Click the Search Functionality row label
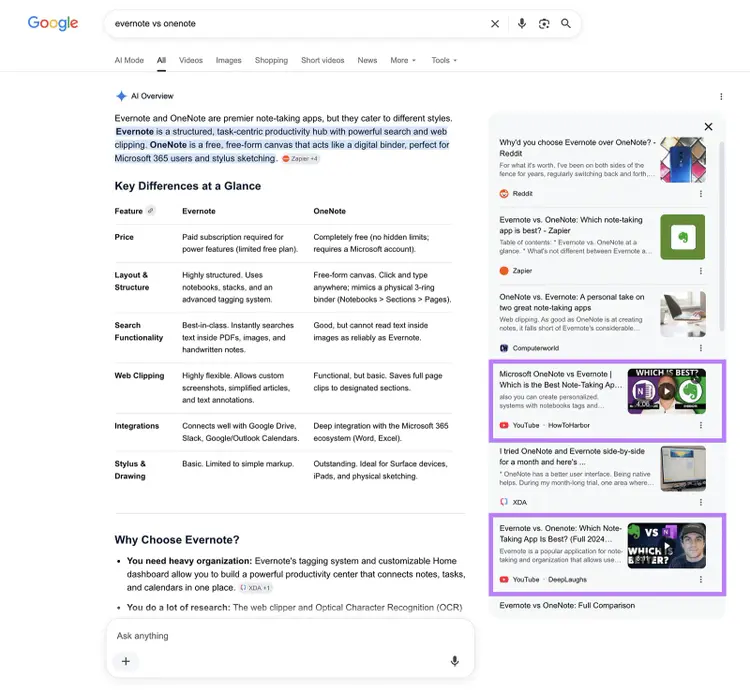The height and width of the screenshot is (691, 750). [139, 331]
